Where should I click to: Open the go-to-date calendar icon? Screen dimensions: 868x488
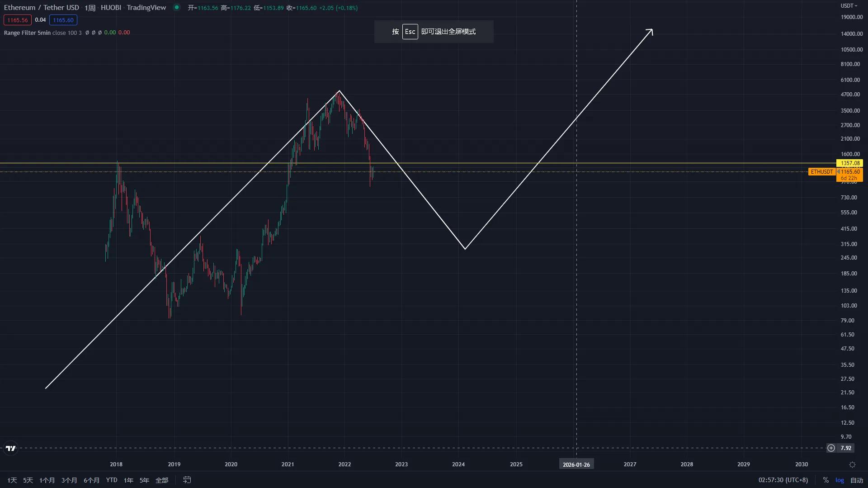(187, 480)
